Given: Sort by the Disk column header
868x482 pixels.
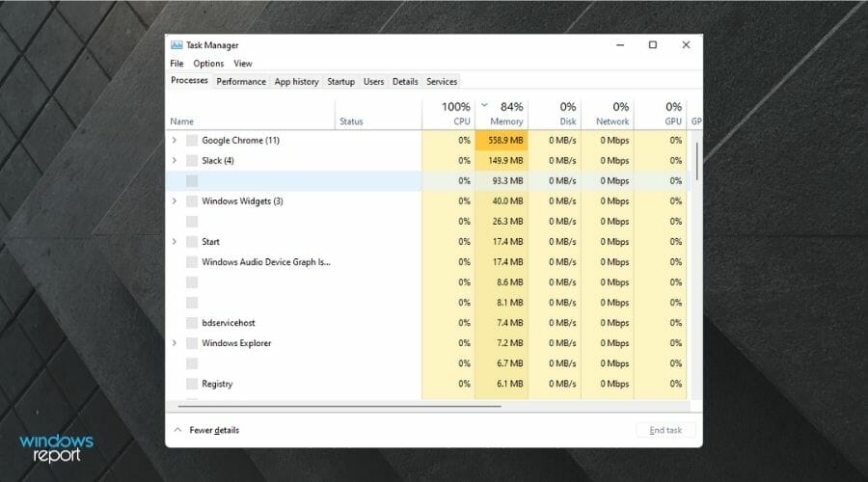Looking at the screenshot, I should pos(555,114).
